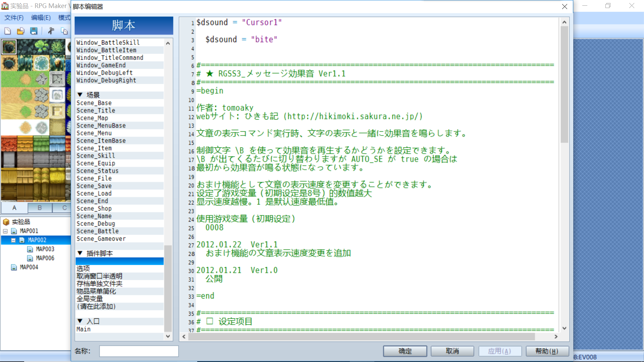This screenshot has width=644, height=362.
Task: Click the 应用(A) button
Action: pos(500,351)
